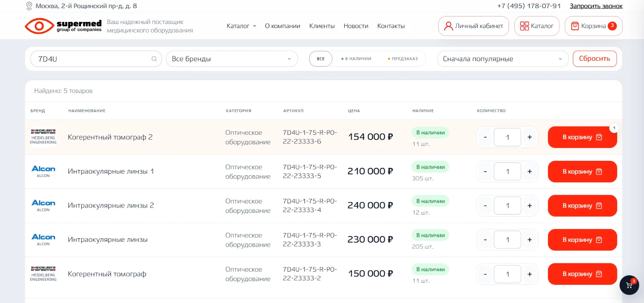Open the floating cart icon with badge 3
The height and width of the screenshot is (303, 644).
629,285
